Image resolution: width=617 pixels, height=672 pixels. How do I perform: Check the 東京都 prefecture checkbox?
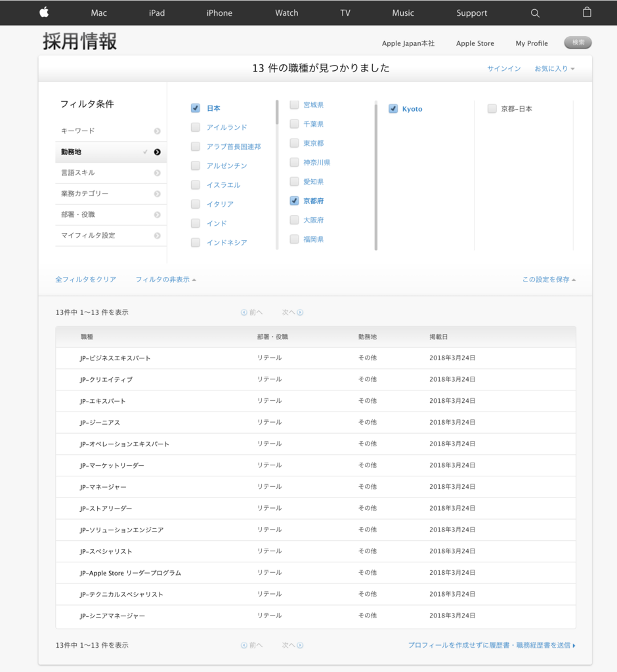[x=294, y=142]
